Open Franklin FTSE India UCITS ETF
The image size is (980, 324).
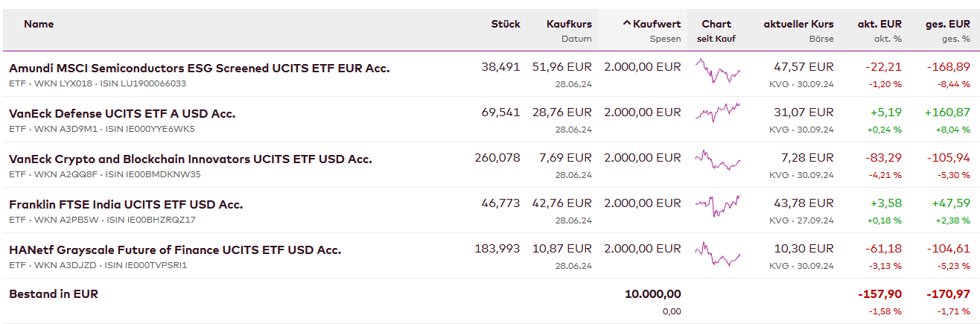pyautogui.click(x=126, y=205)
